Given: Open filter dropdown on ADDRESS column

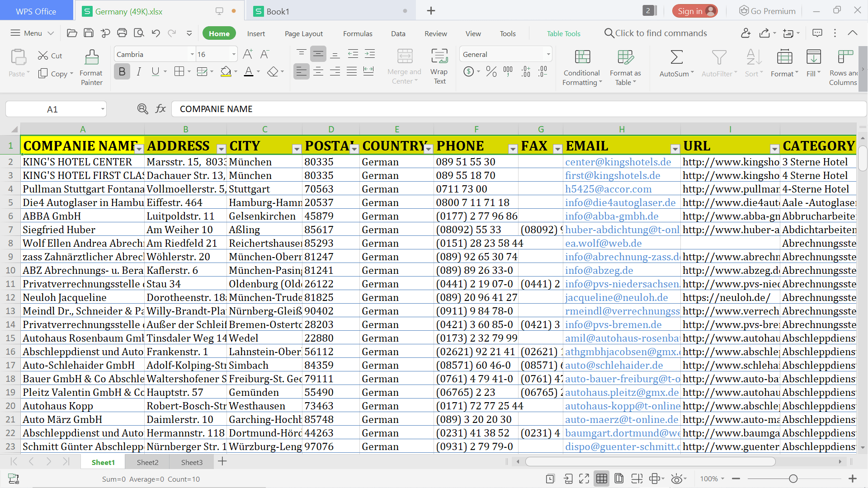Looking at the screenshot, I should pos(221,149).
